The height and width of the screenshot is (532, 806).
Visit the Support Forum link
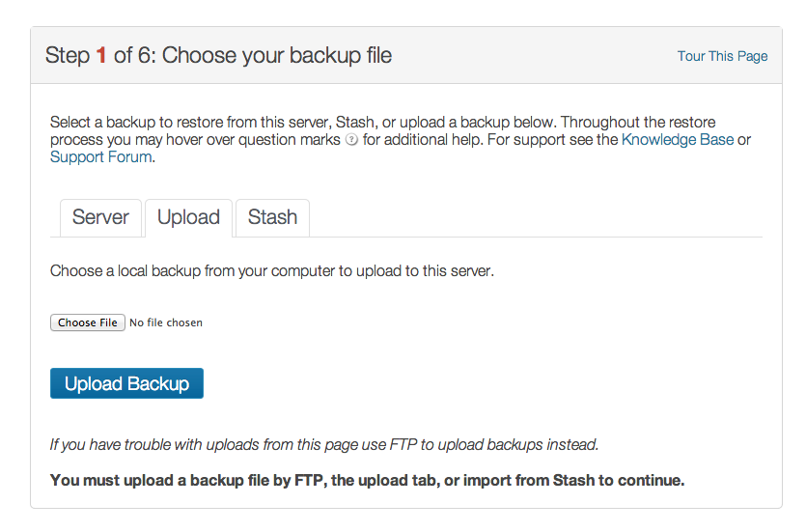[x=100, y=156]
